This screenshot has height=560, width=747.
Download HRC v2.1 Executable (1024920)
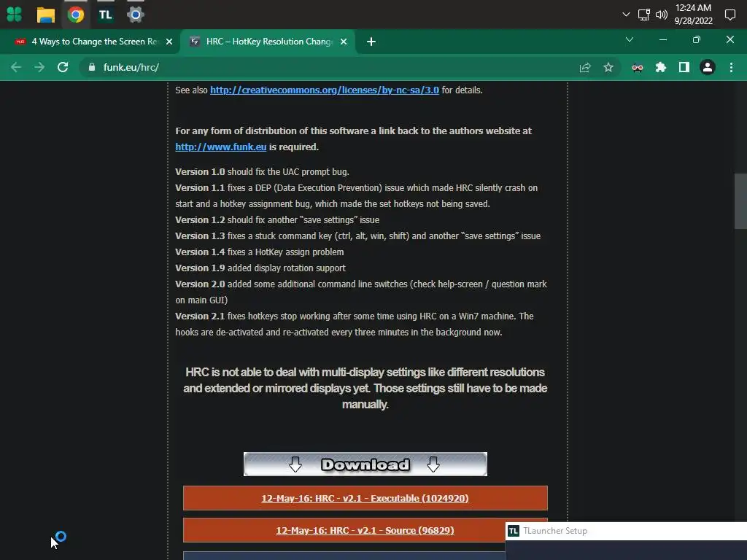[365, 498]
